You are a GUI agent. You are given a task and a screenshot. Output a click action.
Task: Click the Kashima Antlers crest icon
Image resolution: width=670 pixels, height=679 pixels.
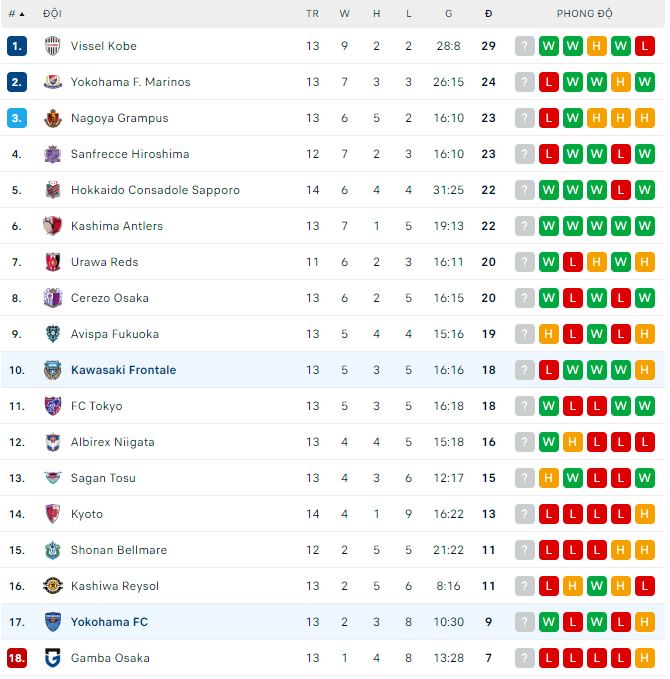(x=53, y=226)
